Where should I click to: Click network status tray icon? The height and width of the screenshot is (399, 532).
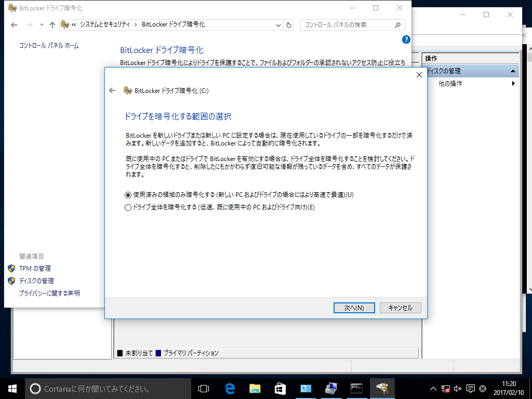coord(445,389)
